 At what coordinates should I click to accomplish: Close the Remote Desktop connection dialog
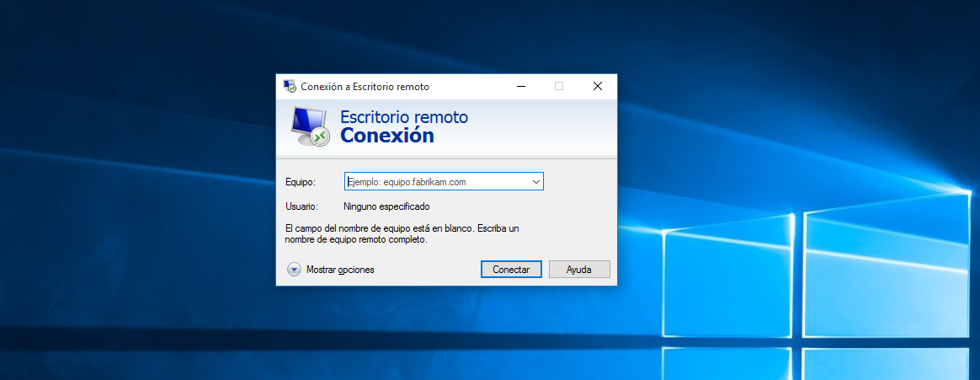(x=598, y=86)
